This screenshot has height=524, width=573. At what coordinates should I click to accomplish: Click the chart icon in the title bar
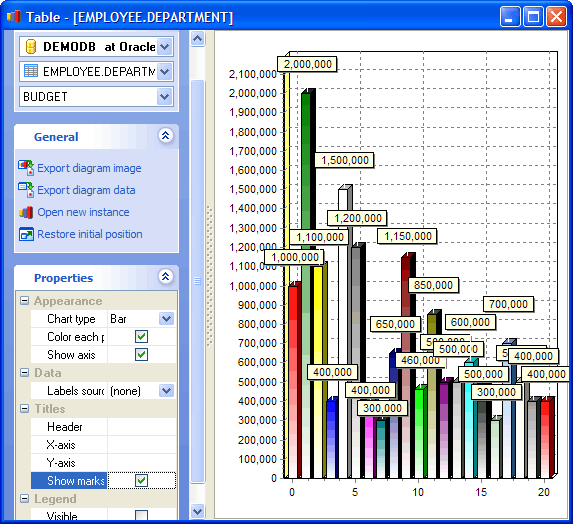pyautogui.click(x=14, y=17)
